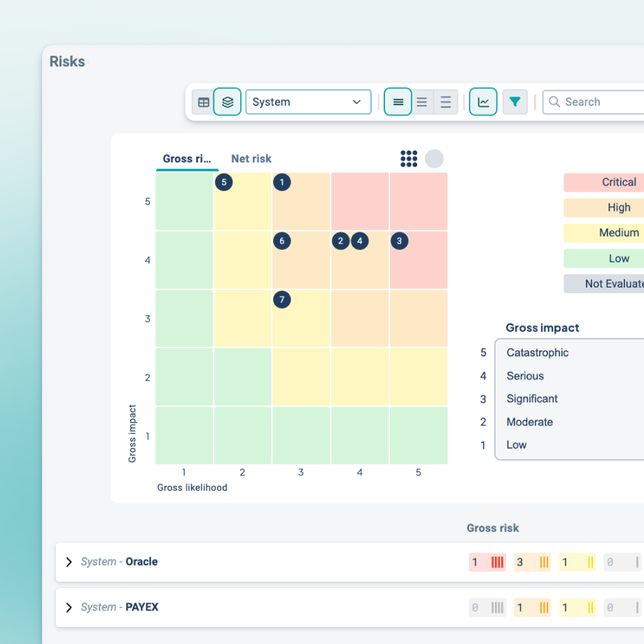Viewport: 644px width, 644px height.
Task: Select the Gross risk tab
Action: [x=187, y=159]
